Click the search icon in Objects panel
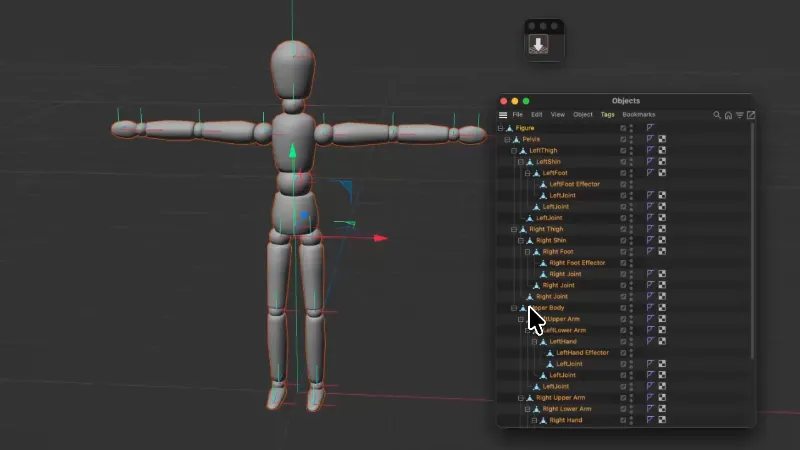 717,115
